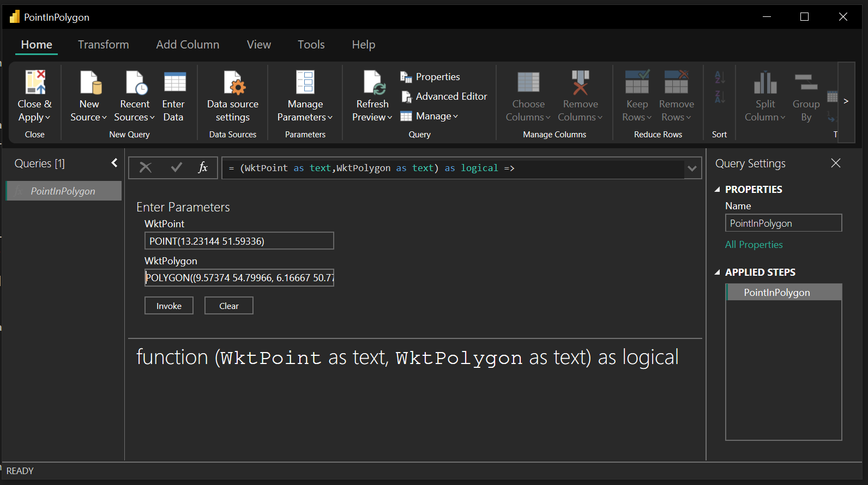Click the WktPoint input field

tap(239, 241)
